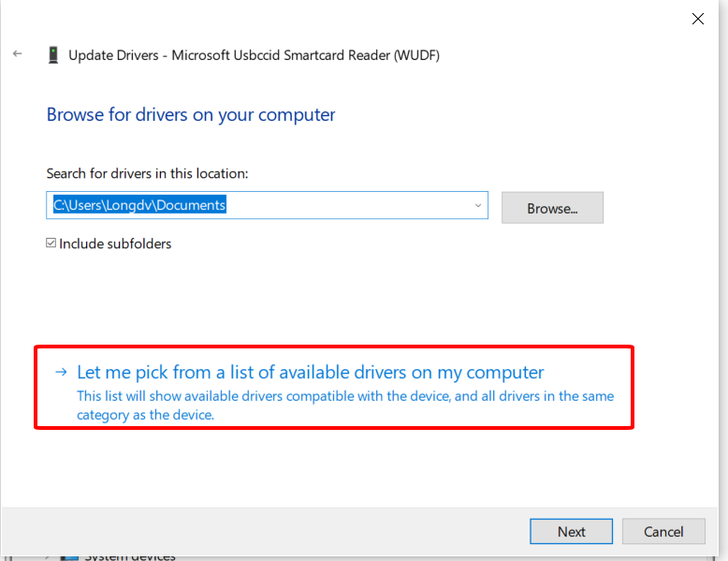Choose "Let me pick from a list of available drivers"
The width and height of the screenshot is (728, 561).
tap(310, 373)
